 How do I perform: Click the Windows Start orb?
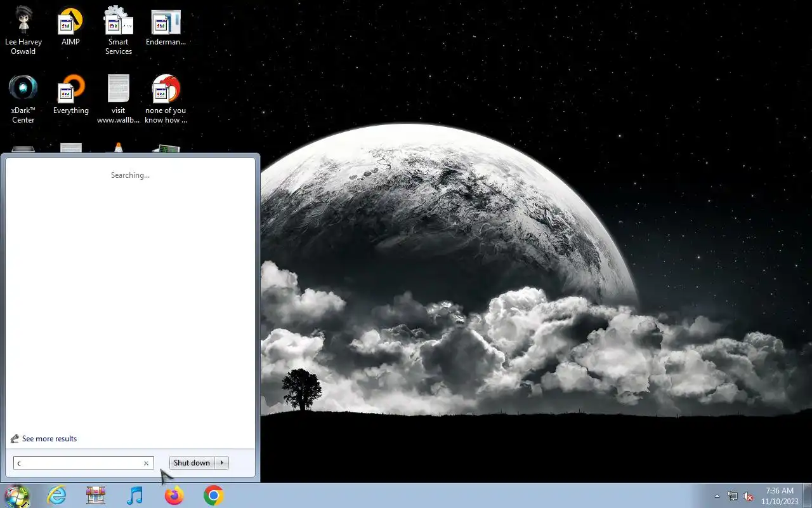17,495
